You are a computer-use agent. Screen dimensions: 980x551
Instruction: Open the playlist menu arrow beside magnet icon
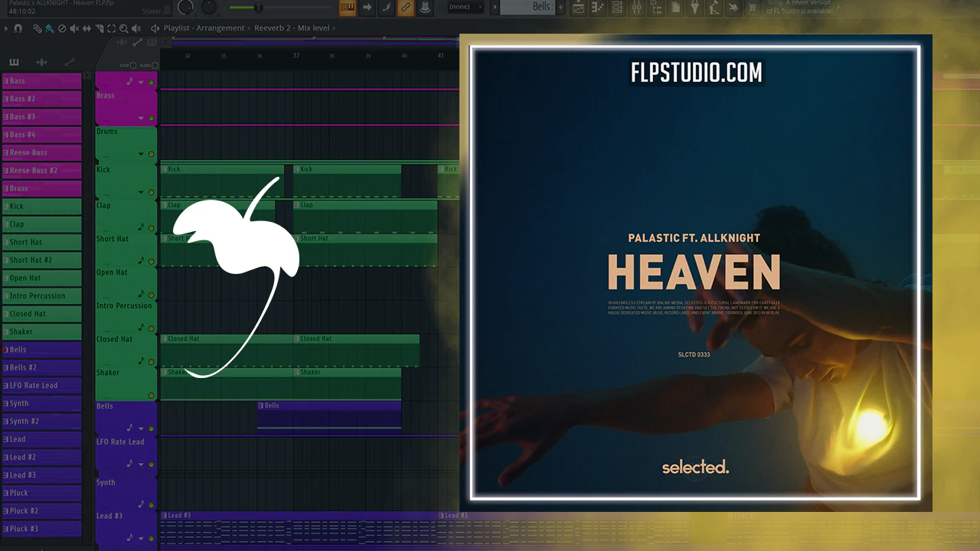coord(6,28)
